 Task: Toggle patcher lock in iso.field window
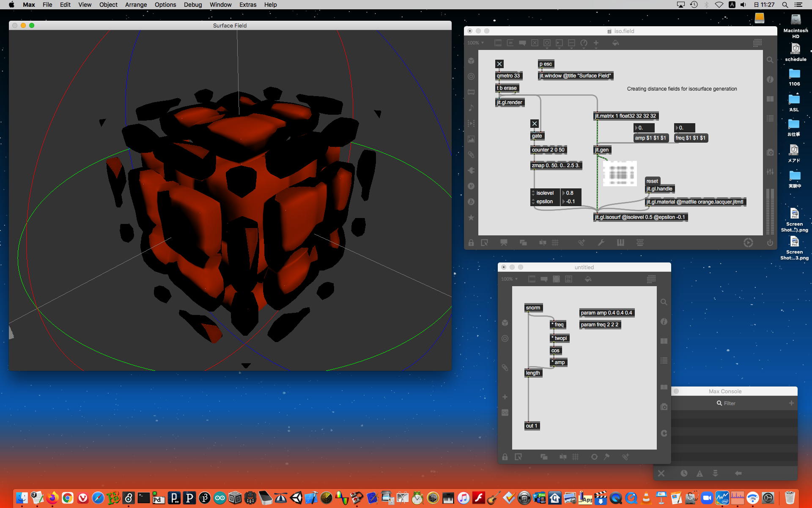tap(471, 243)
